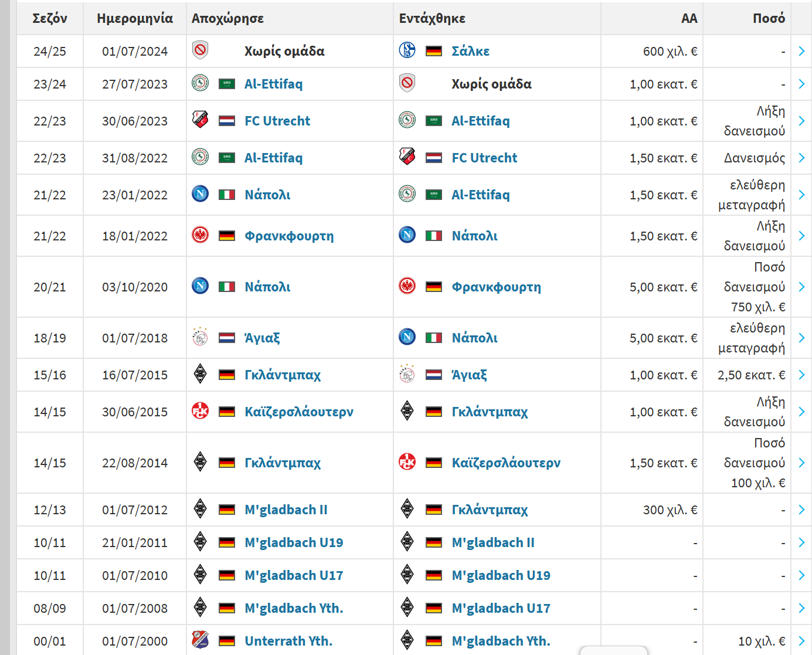
Task: Click the FC Utrecht crest in the 30/06/2023 row
Action: (200, 120)
